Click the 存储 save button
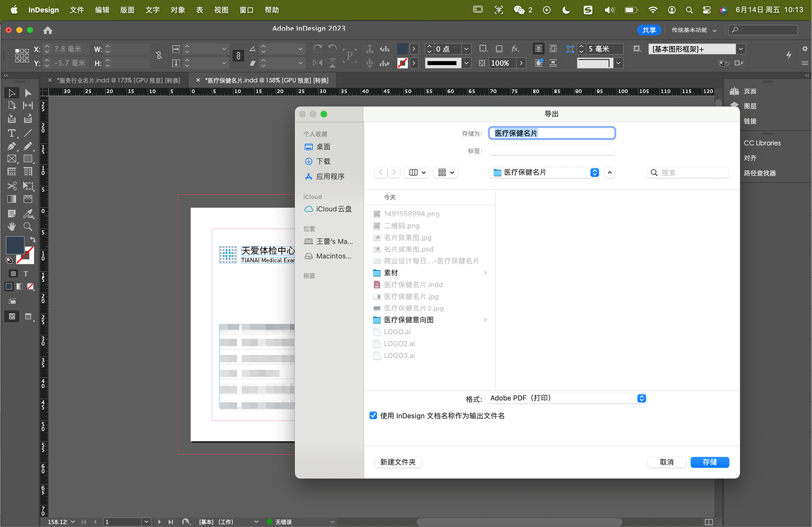 (709, 462)
